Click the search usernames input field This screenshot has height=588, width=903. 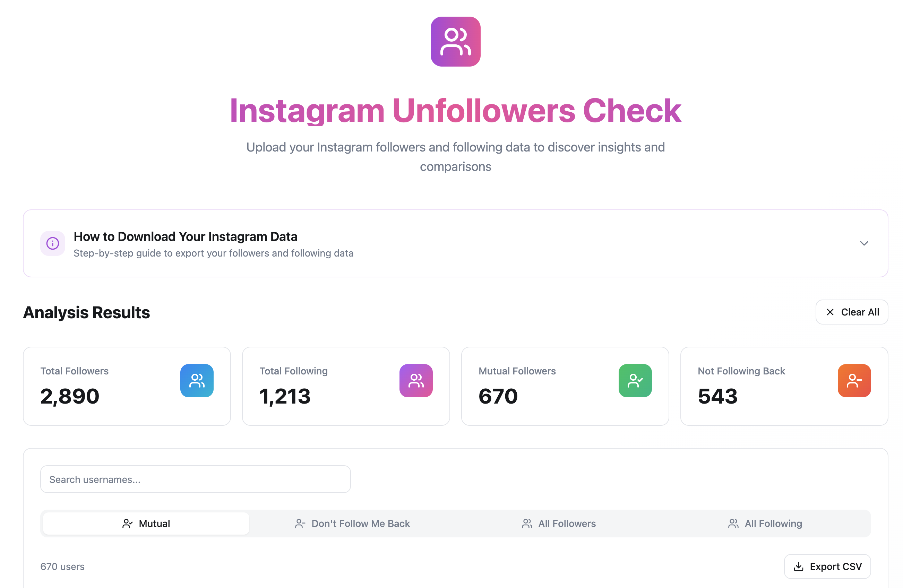(195, 479)
